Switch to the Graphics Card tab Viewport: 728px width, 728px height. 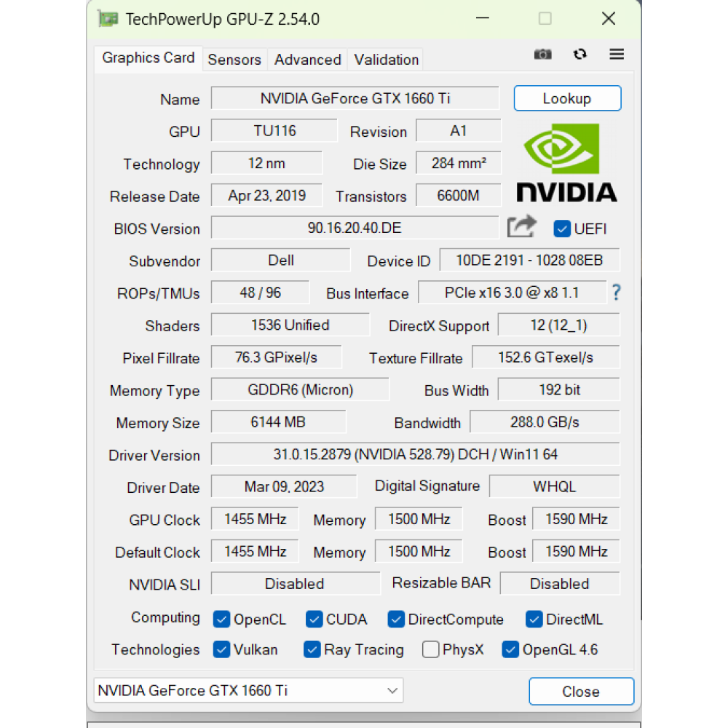[148, 58]
